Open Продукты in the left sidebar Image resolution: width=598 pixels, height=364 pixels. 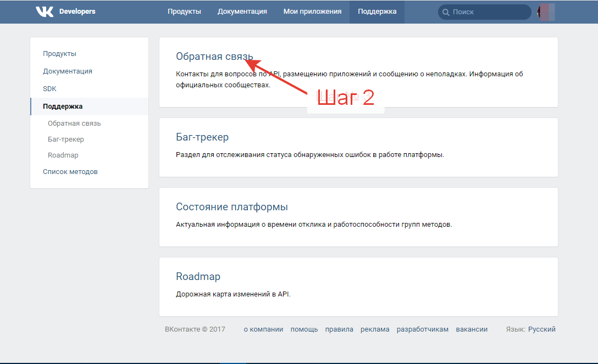pos(59,54)
